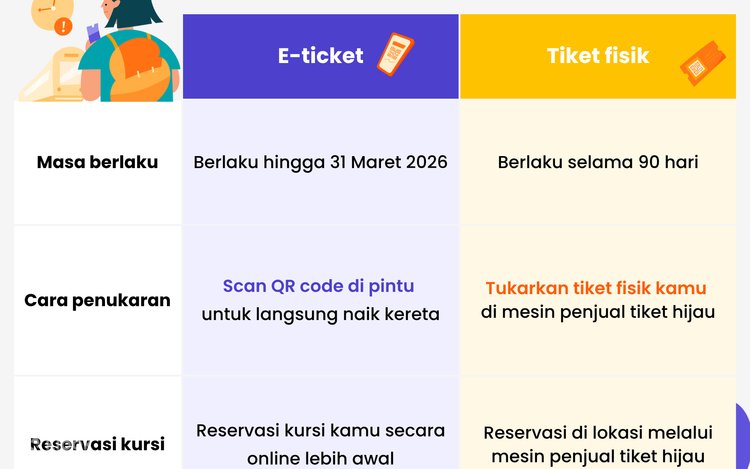Click "Berlaku hingga 31 Maret 2026" cell
This screenshot has height=469, width=750.
point(320,162)
